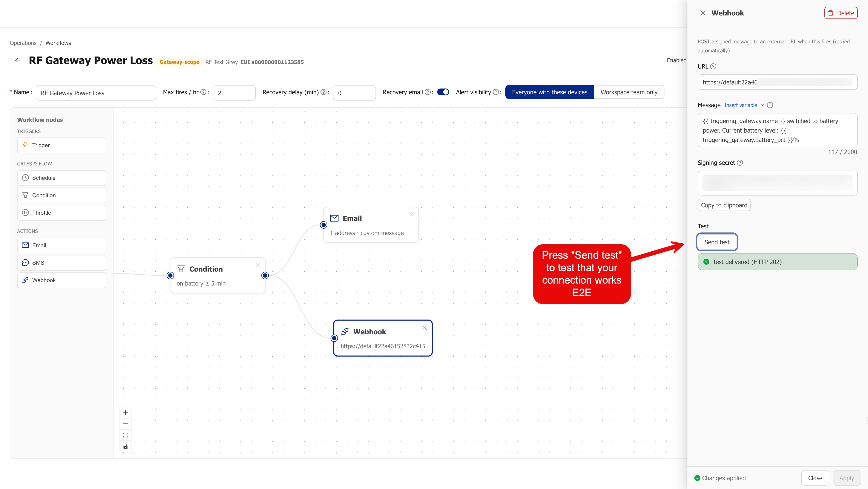The image size is (868, 489).
Task: Click the Condition node input port
Action: (170, 276)
